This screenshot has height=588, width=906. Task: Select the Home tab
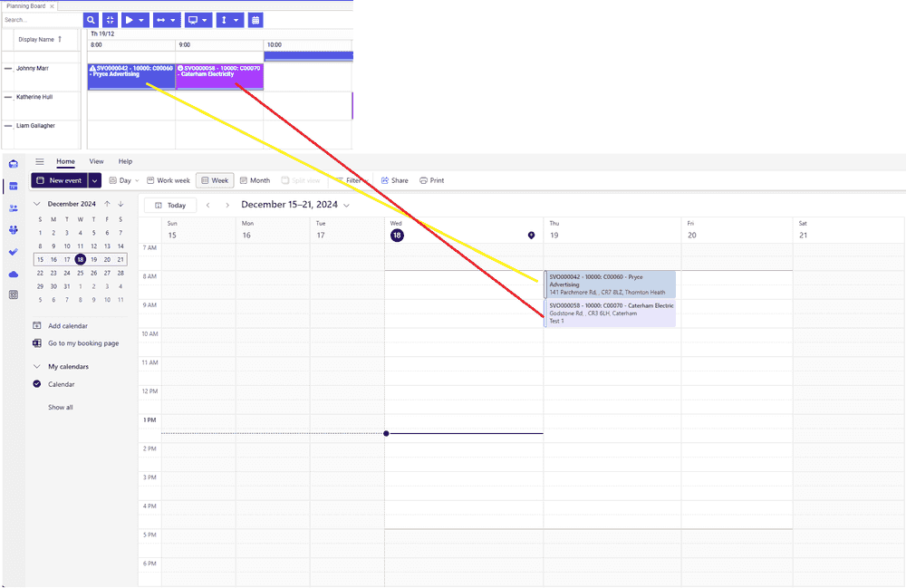tap(65, 162)
